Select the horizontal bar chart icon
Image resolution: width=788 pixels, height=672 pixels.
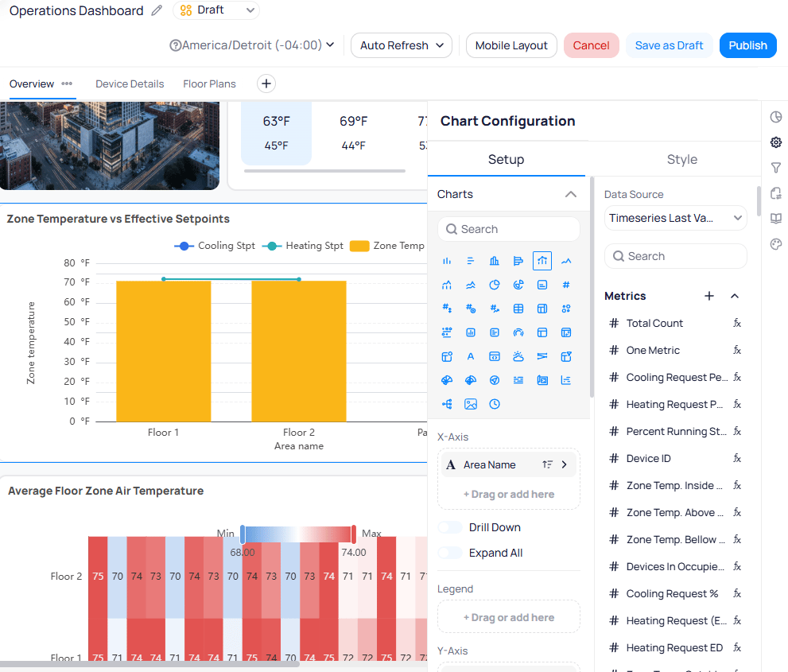click(x=471, y=261)
